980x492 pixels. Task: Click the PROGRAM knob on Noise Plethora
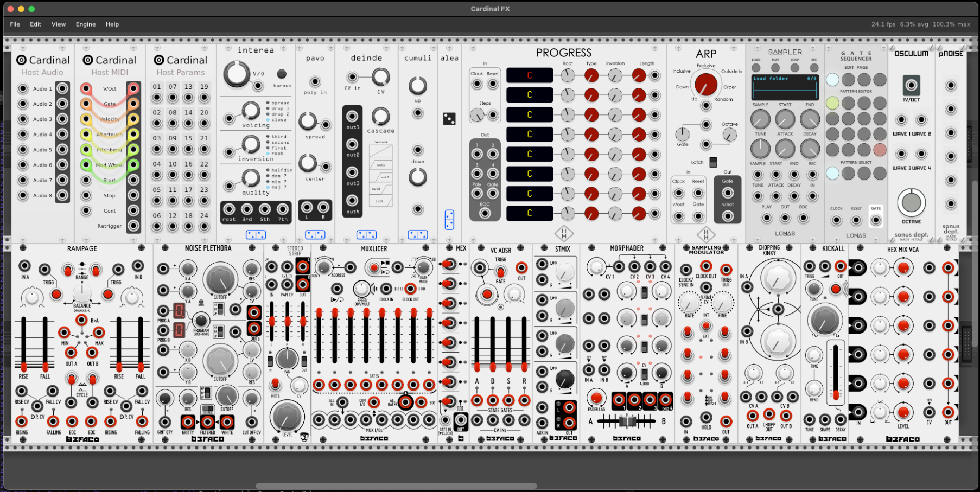click(201, 320)
